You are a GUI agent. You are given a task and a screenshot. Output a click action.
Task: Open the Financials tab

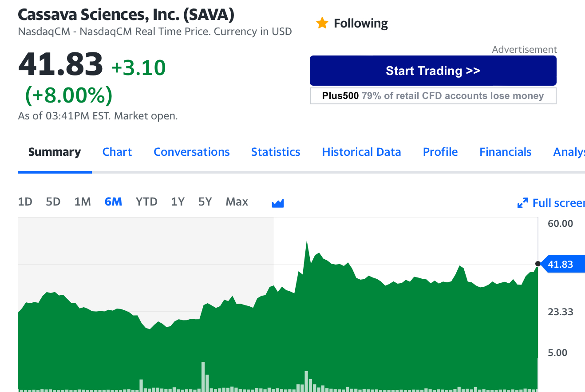[506, 152]
